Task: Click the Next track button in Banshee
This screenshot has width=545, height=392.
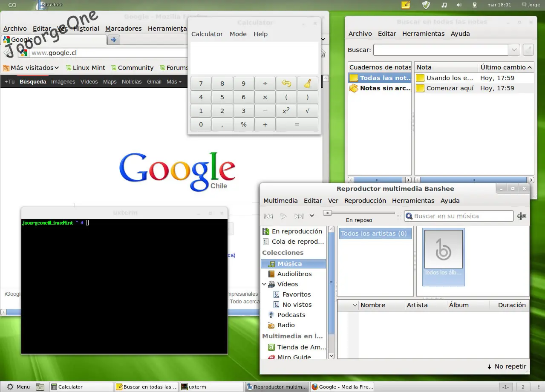Action: [x=299, y=216]
